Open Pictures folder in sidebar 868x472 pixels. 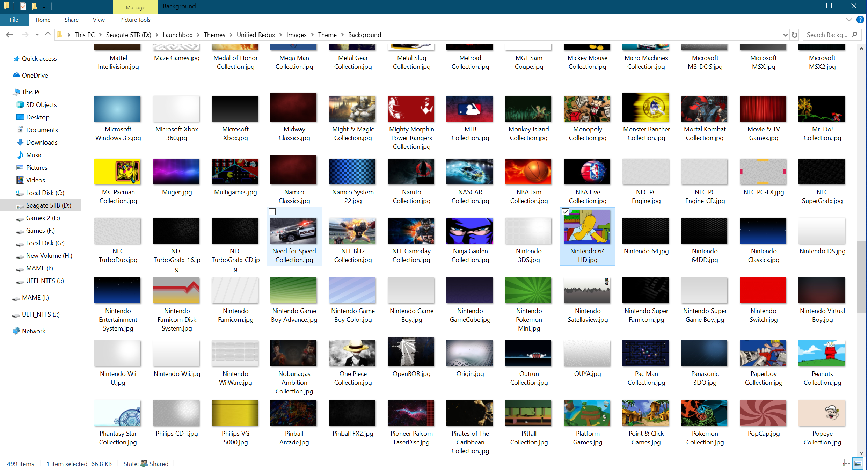37,167
